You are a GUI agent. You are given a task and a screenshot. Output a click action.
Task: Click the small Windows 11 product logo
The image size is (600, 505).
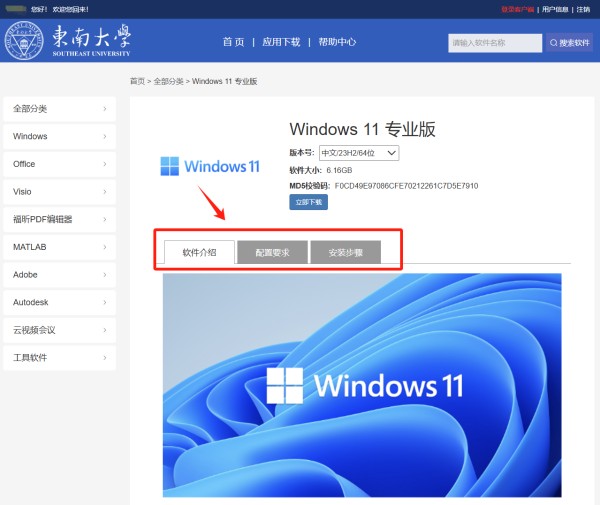[210, 166]
